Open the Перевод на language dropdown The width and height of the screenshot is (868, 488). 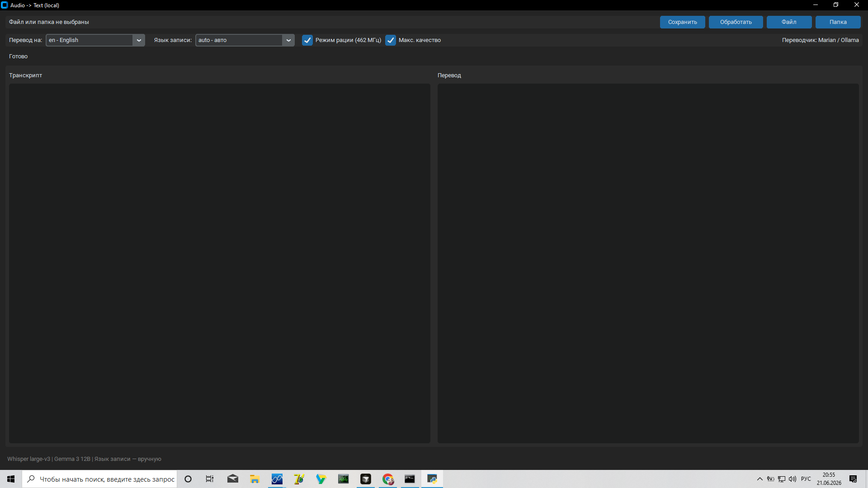point(95,40)
